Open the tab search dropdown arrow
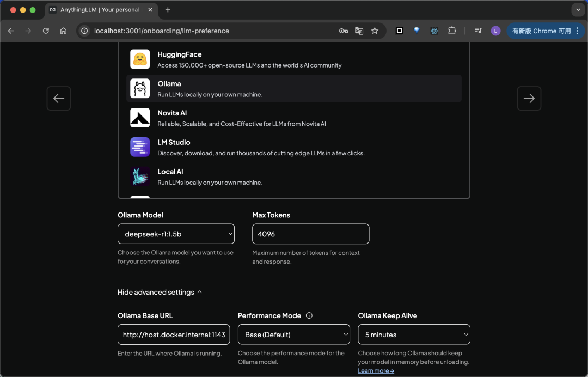The width and height of the screenshot is (588, 377). click(x=578, y=10)
